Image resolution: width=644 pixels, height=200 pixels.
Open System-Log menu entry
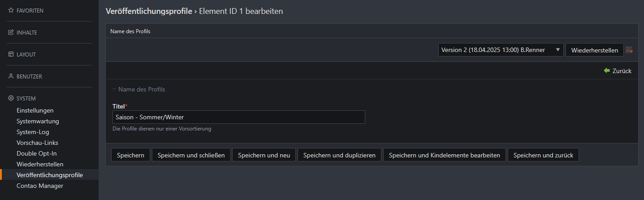pos(33,132)
